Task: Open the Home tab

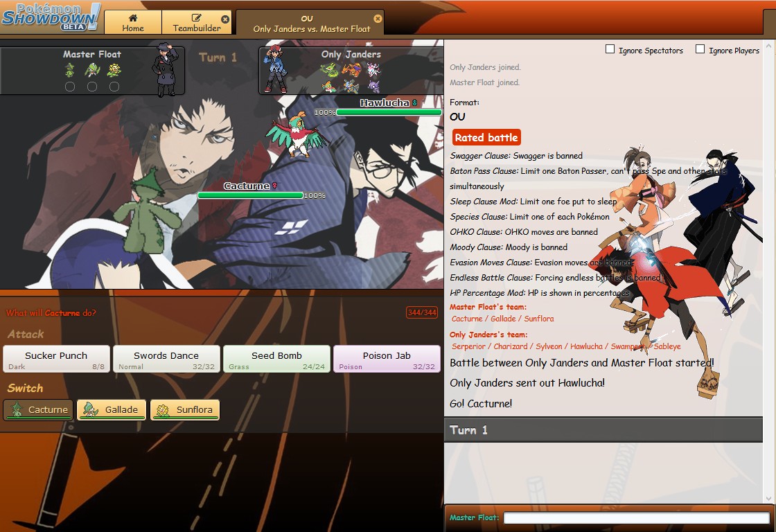Action: pyautogui.click(x=132, y=23)
